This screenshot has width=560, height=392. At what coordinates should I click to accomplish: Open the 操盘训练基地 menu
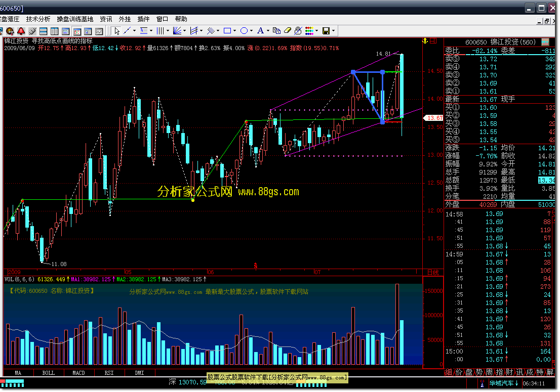75,19
